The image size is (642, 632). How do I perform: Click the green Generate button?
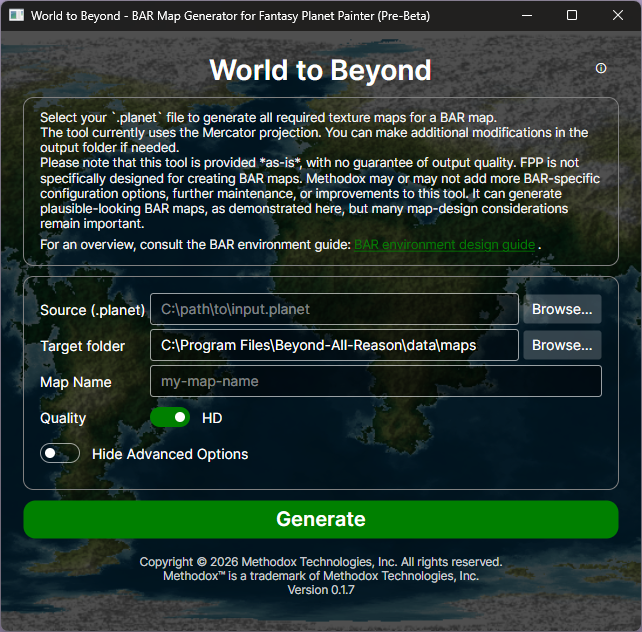[321, 519]
